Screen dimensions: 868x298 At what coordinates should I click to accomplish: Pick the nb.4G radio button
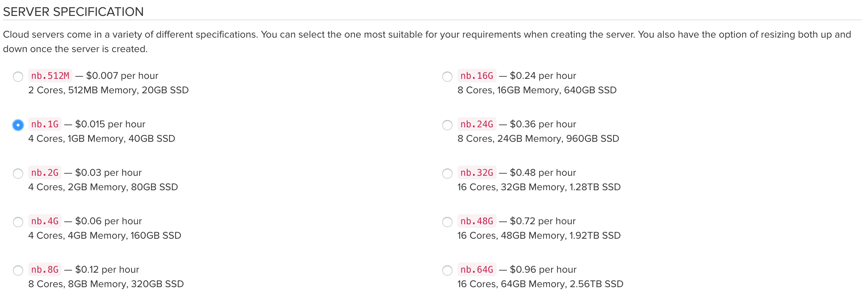[x=18, y=222]
